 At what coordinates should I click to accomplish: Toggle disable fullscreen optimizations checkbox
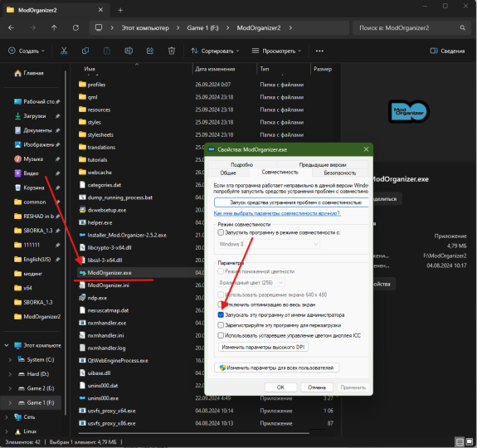[x=221, y=304]
